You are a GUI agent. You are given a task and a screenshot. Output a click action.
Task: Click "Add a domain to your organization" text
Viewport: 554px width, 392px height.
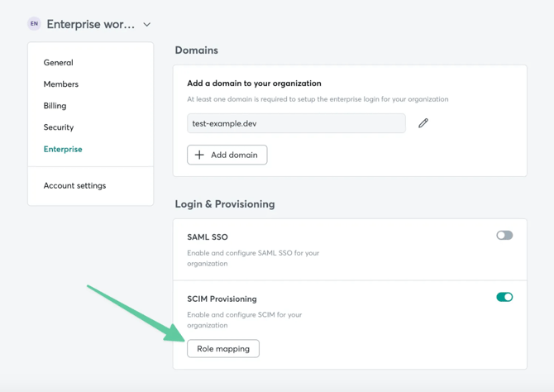point(254,84)
